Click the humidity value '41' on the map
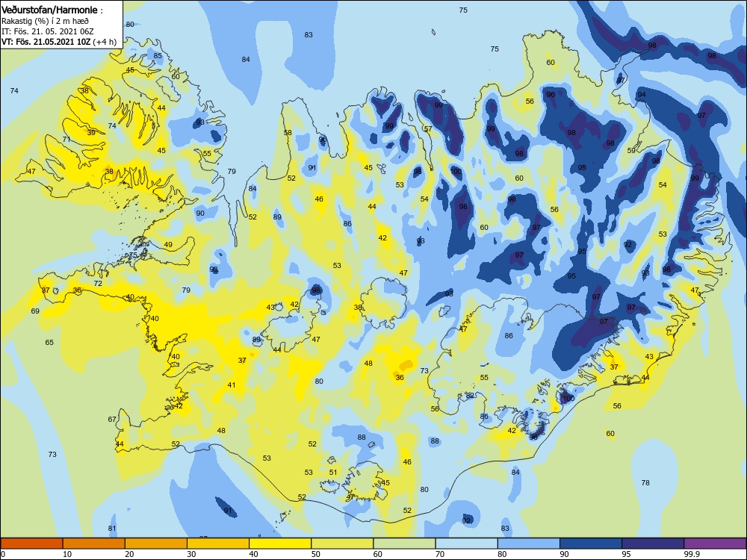 tap(231, 385)
